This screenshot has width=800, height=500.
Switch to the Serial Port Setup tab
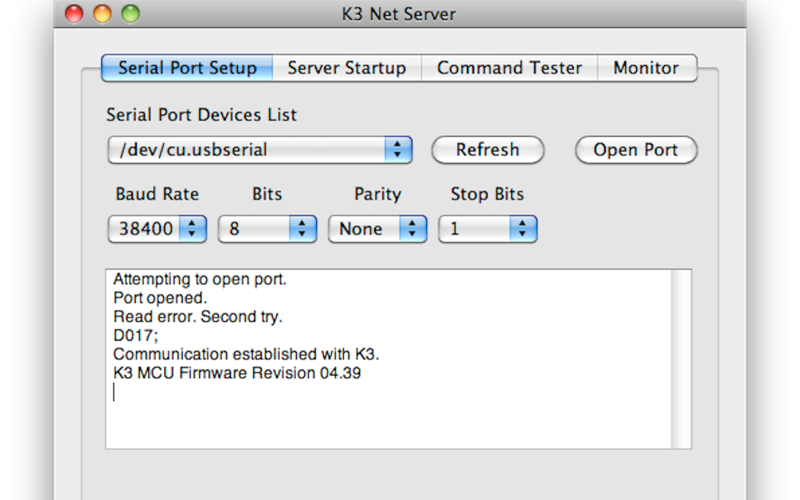[x=187, y=68]
